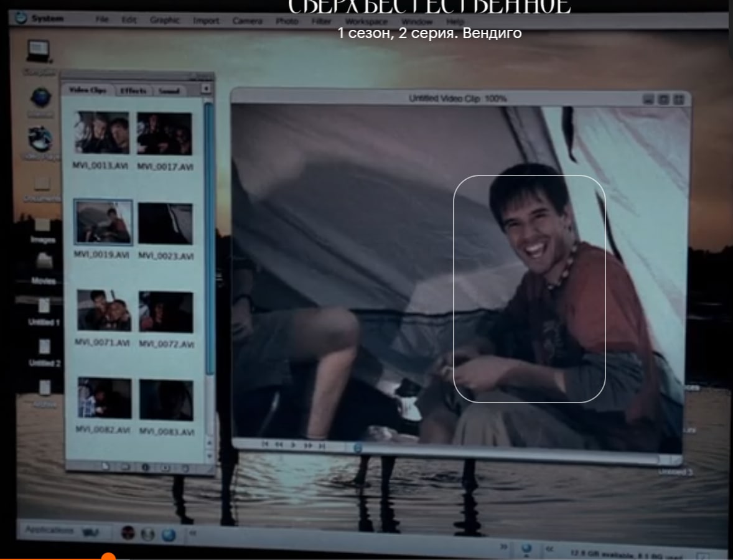Click the last footer icon in clips panel
The height and width of the screenshot is (560, 733).
[x=185, y=468]
